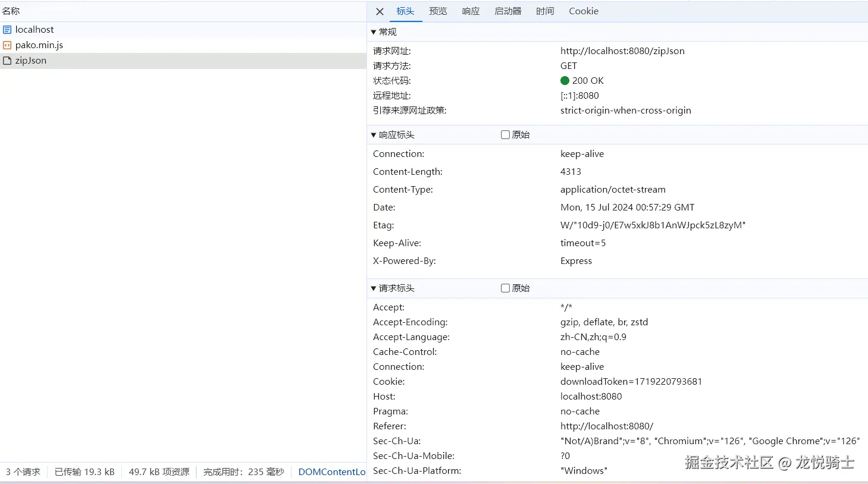This screenshot has width=868, height=484.
Task: Click the Cache-Control header label
Action: [405, 352]
